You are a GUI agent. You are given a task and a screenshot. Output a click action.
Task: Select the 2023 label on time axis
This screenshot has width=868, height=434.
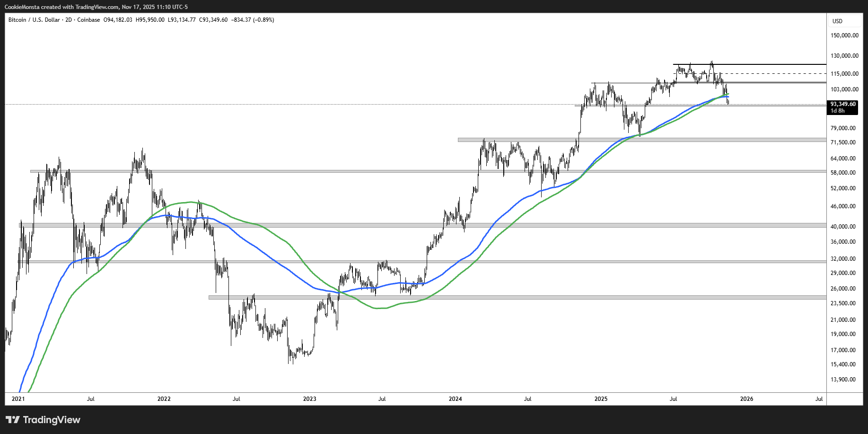coord(309,399)
